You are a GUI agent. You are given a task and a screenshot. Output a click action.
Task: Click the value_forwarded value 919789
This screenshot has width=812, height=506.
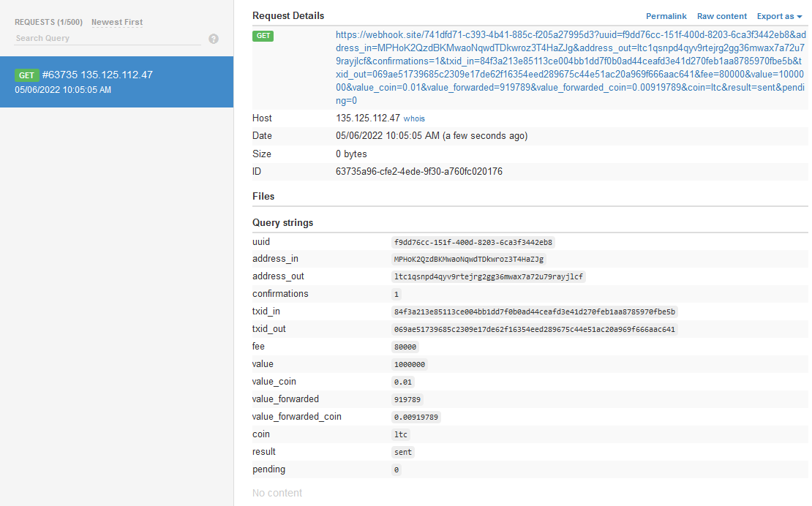[x=407, y=400]
